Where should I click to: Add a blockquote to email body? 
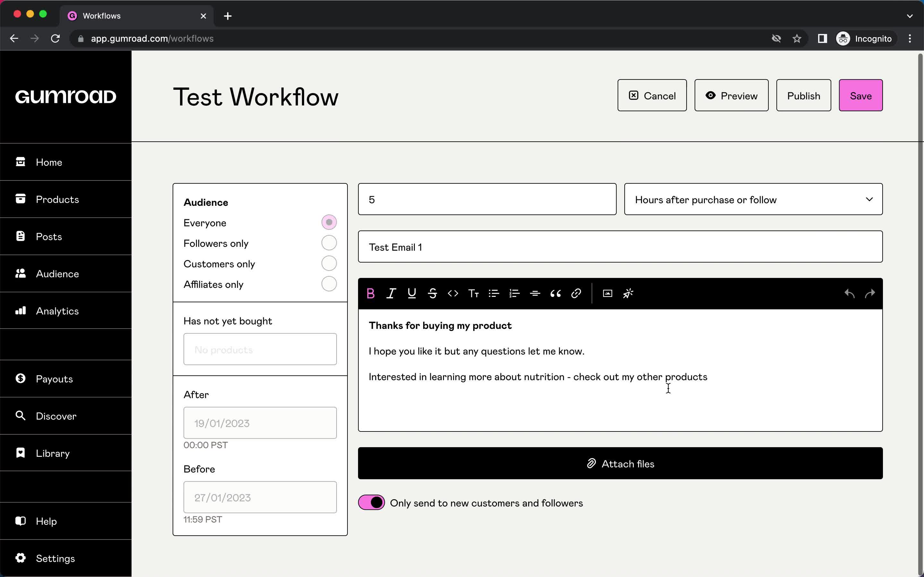click(x=555, y=293)
